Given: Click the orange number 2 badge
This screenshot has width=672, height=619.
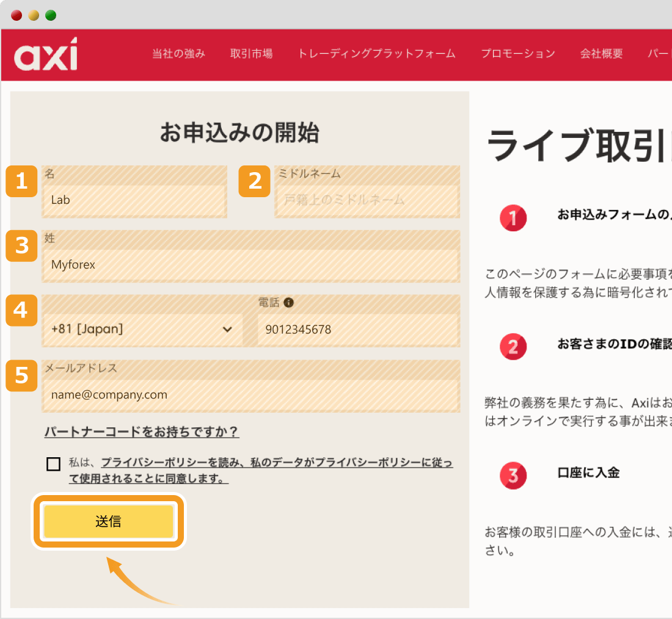Looking at the screenshot, I should (x=254, y=181).
